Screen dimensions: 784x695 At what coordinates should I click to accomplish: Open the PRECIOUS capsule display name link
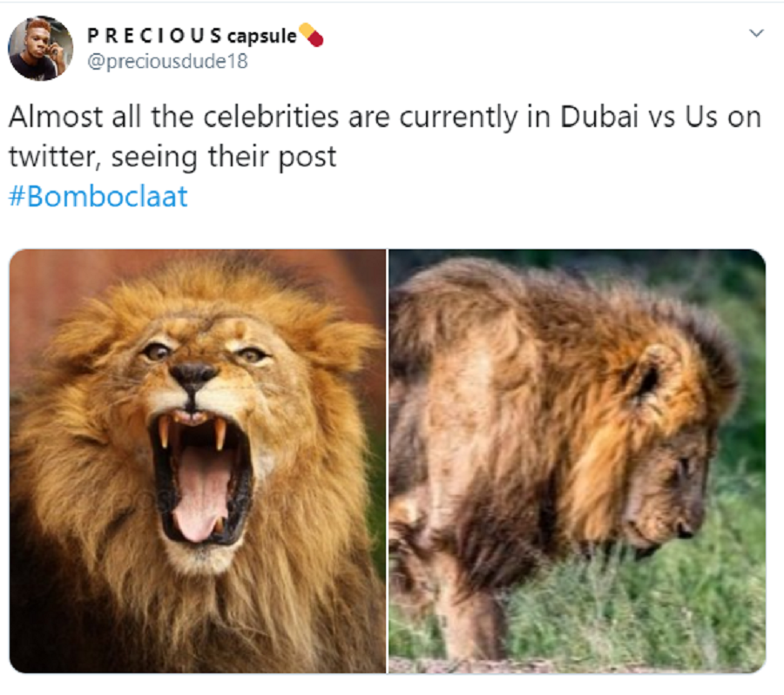point(192,37)
